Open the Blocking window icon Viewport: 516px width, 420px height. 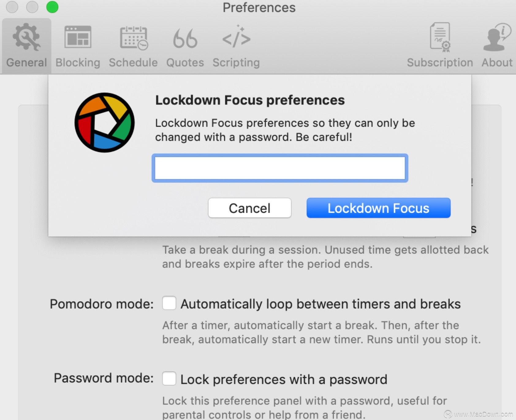coord(78,37)
